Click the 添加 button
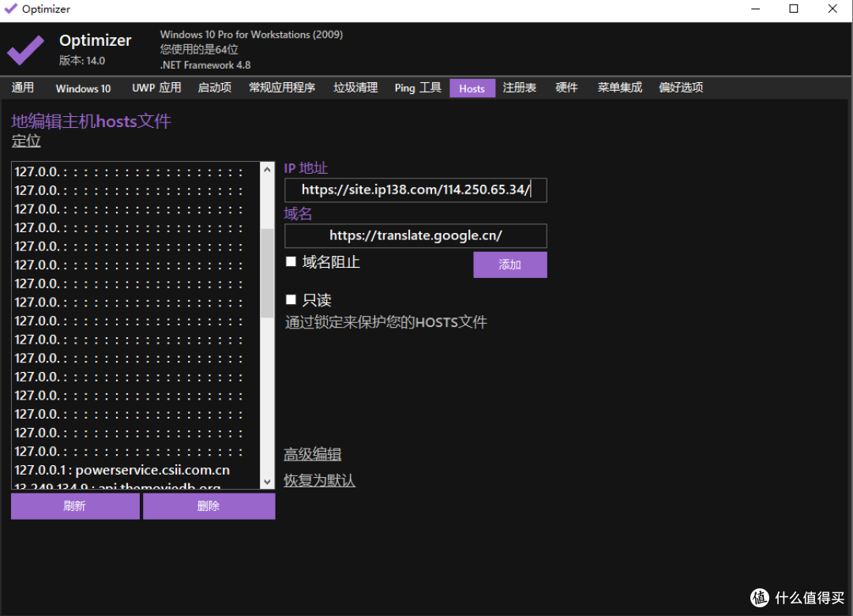Viewport: 853px width, 616px height. point(510,265)
